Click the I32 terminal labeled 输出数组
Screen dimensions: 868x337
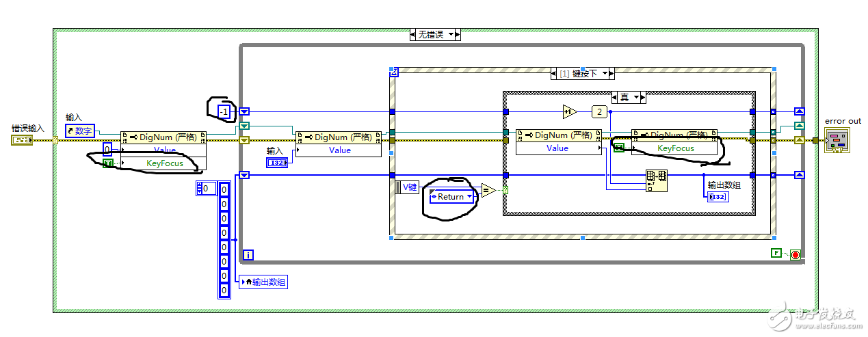pos(718,197)
